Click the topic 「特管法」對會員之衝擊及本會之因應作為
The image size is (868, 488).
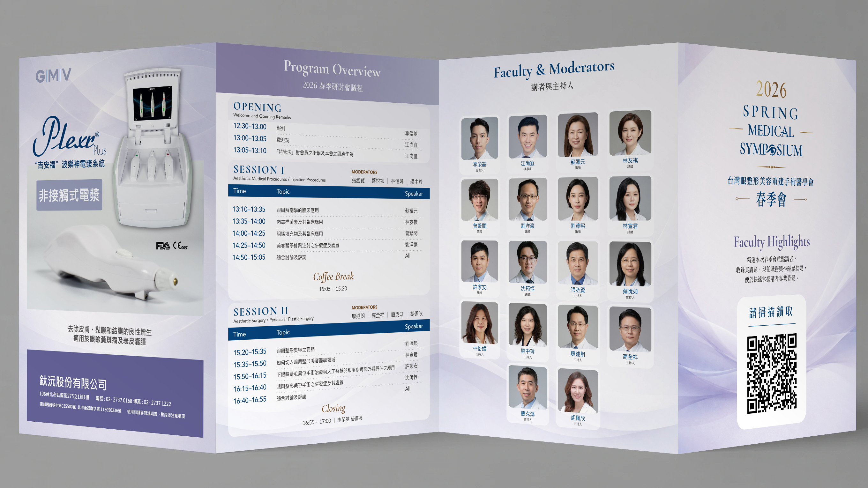point(315,153)
